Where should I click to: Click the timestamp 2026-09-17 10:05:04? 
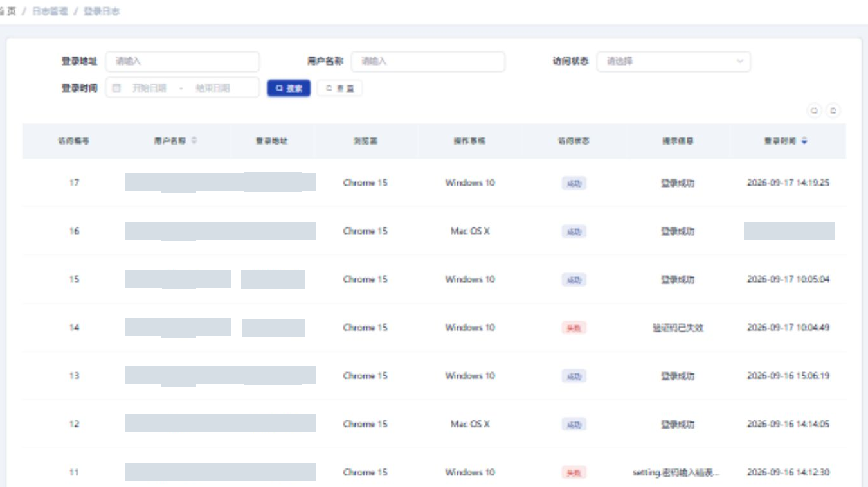pyautogui.click(x=788, y=279)
